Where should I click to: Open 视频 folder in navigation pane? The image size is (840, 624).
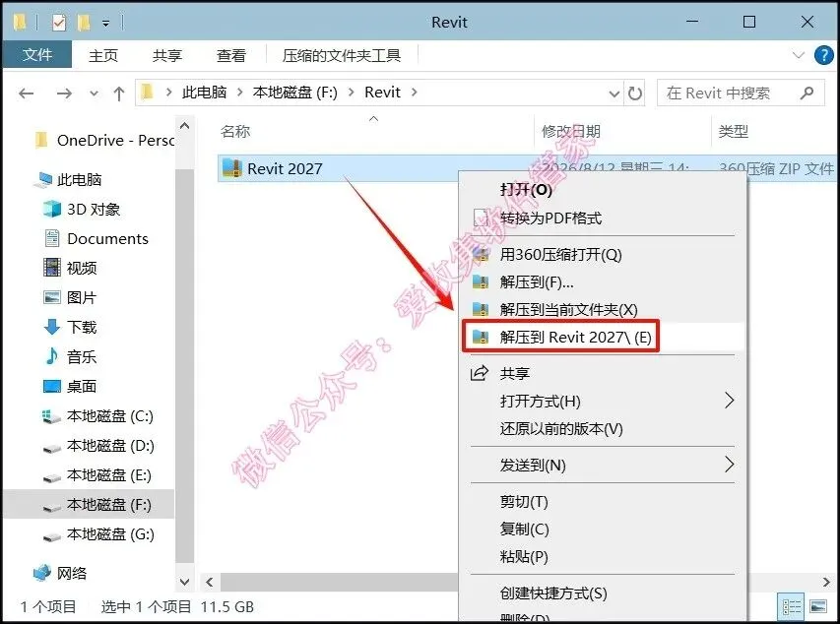71,268
